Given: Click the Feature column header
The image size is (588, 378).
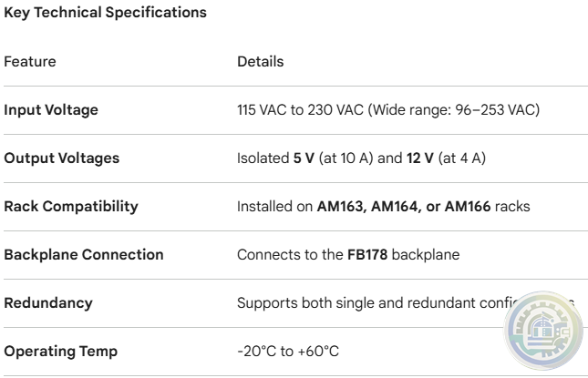Looking at the screenshot, I should click(x=30, y=62).
